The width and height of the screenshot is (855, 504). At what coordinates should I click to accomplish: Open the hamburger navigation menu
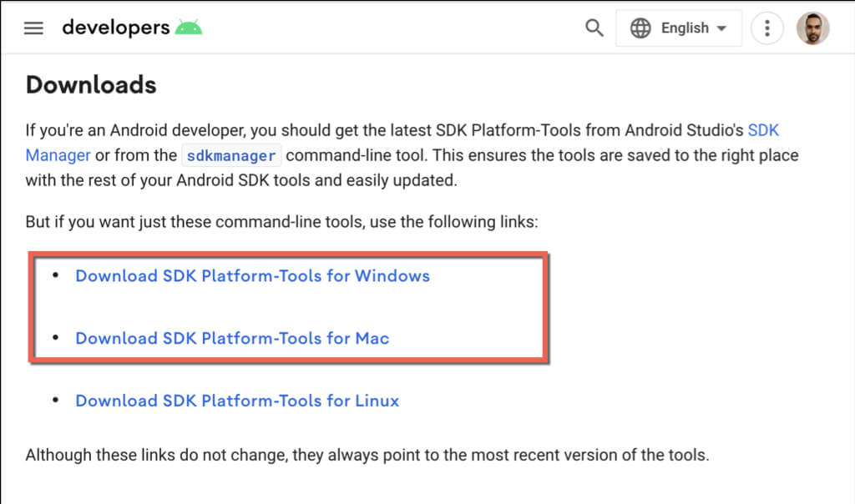pyautogui.click(x=33, y=28)
